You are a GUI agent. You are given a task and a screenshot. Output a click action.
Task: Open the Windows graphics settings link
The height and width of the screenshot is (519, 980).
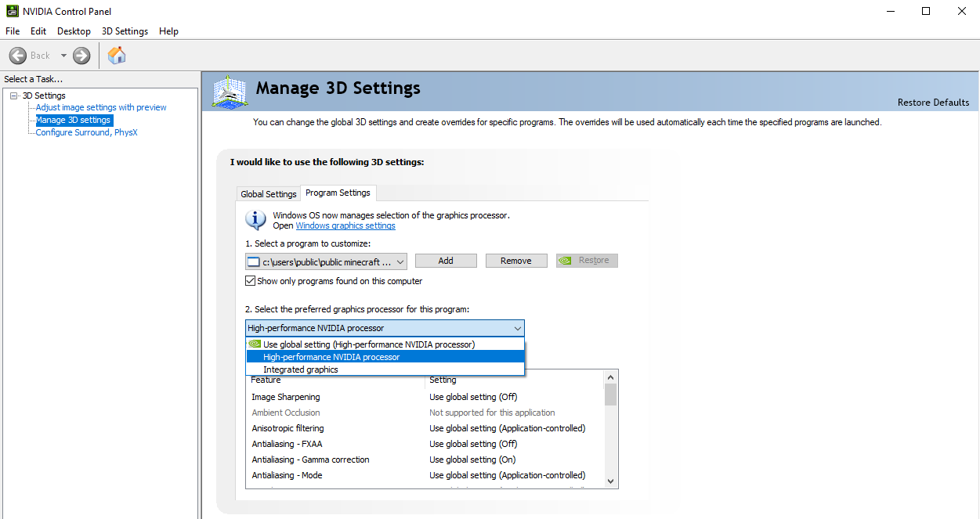coord(345,226)
